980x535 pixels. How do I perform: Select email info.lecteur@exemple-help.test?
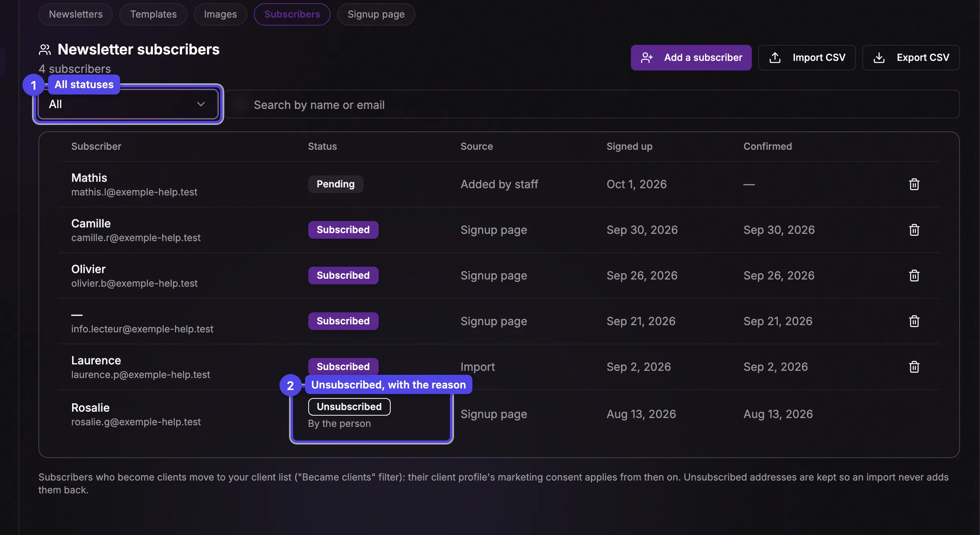pyautogui.click(x=142, y=329)
